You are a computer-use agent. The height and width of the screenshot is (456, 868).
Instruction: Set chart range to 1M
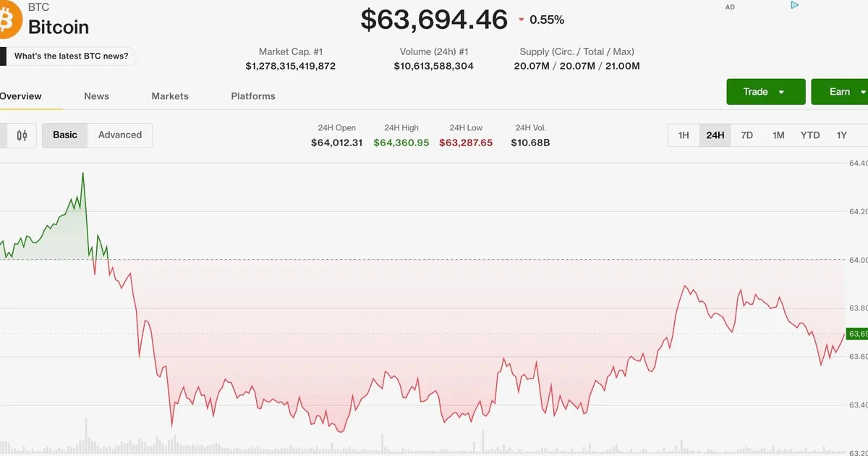click(778, 135)
